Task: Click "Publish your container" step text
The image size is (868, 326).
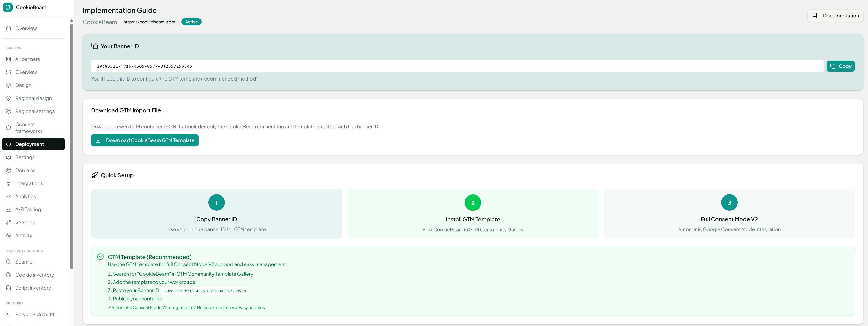Action: coord(138,299)
